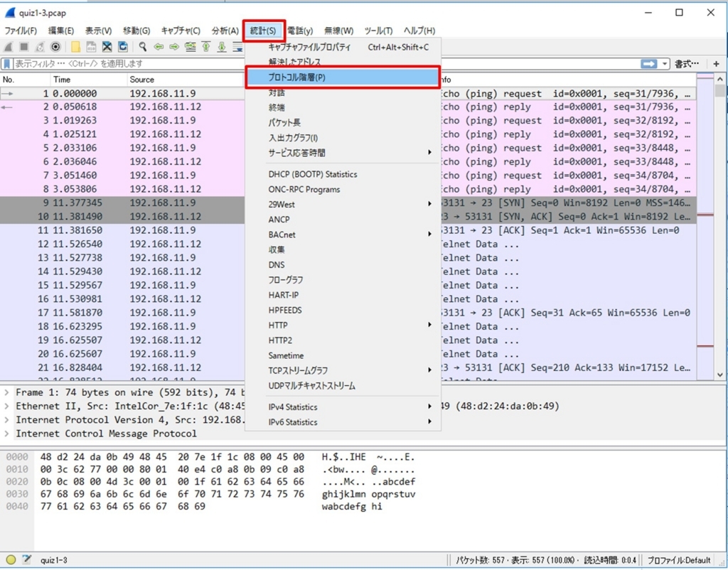Expand the Ethernet II tree node
Screen dimensions: 728x570
point(6,406)
